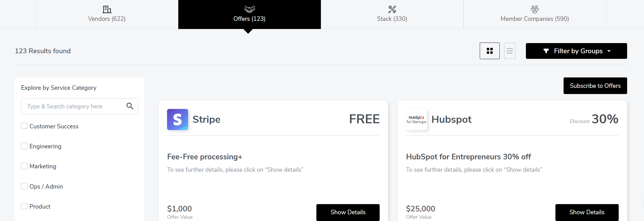Toggle the Product category checkbox
This screenshot has height=221, width=644.
click(x=24, y=206)
